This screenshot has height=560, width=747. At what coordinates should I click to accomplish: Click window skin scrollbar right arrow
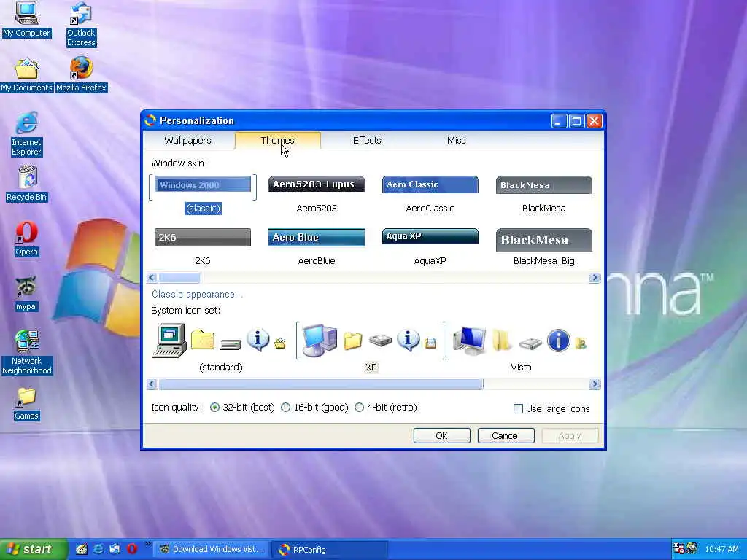click(595, 278)
